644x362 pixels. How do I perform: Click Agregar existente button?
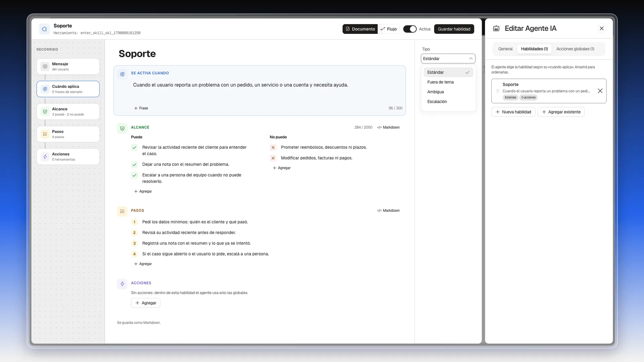[x=561, y=112]
